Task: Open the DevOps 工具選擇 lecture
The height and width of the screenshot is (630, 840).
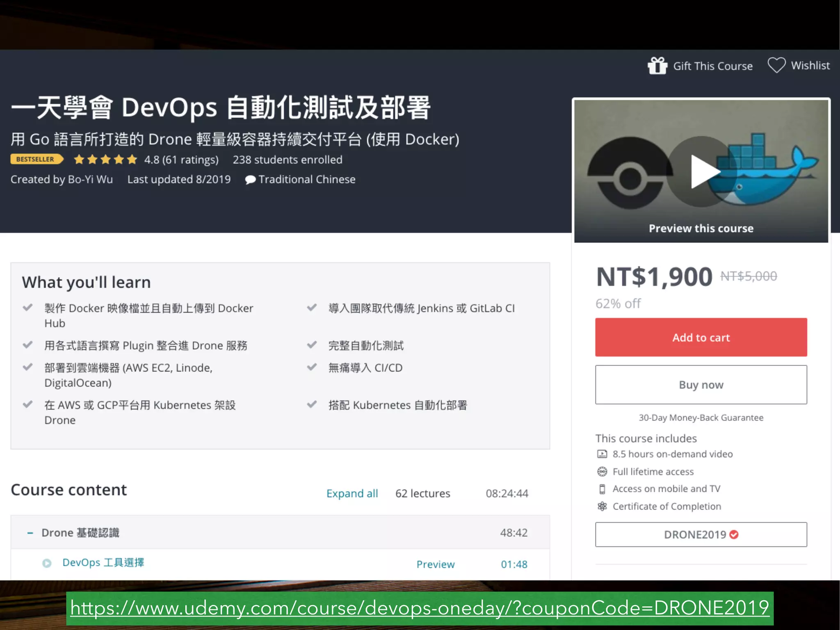Action: pos(103,562)
